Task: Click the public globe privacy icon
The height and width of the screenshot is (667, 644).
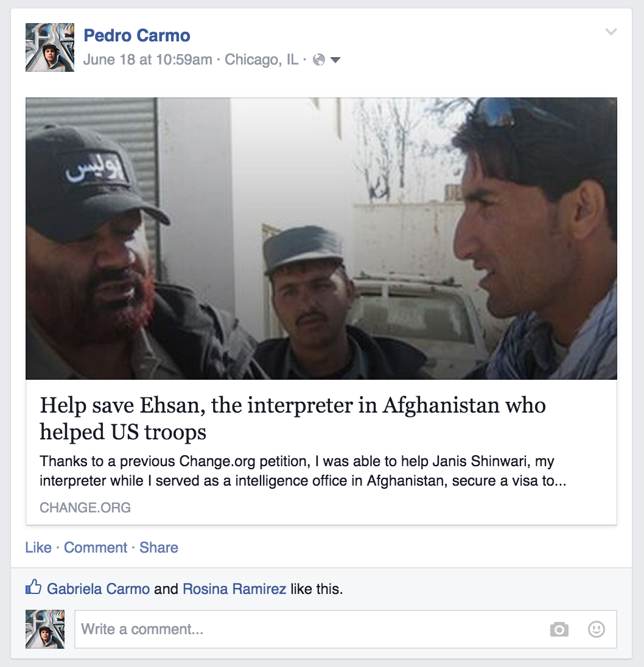Action: [x=318, y=60]
